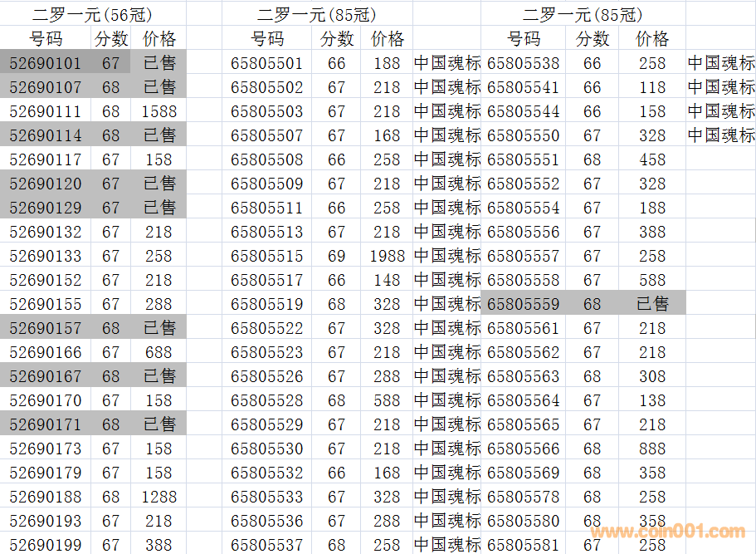Click the price cell showing 118
Viewport: 756px width, 554px height.
click(x=652, y=87)
